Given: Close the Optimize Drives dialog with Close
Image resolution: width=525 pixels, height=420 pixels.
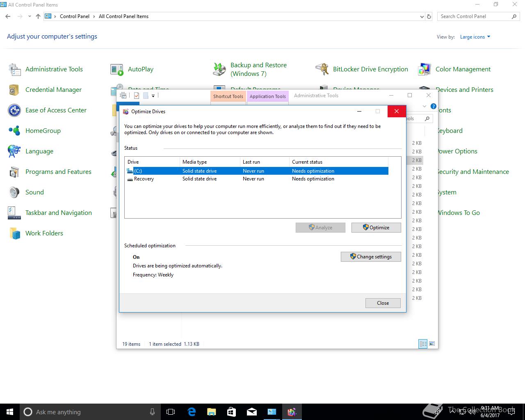Looking at the screenshot, I should coord(383,303).
